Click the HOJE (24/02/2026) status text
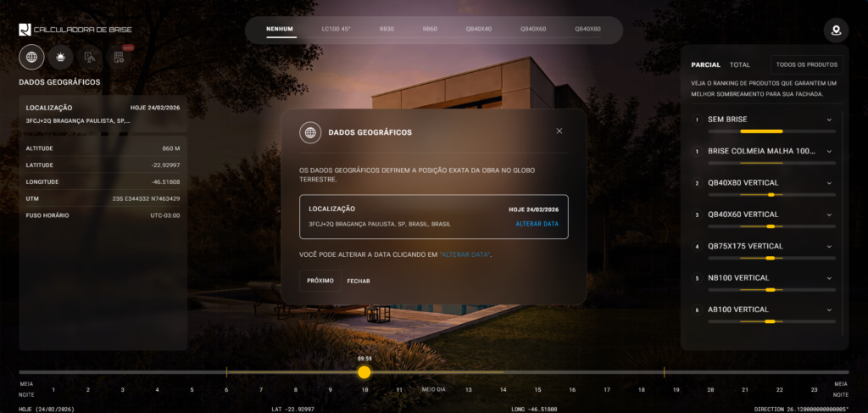The height and width of the screenshot is (413, 868). tap(46, 409)
